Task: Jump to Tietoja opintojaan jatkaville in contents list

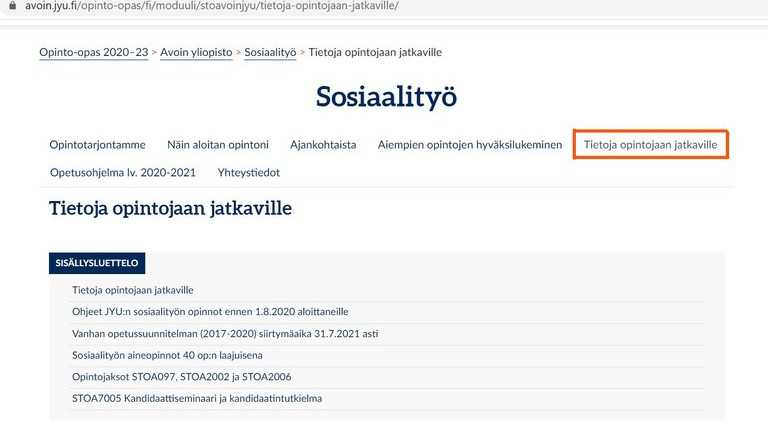Action: tap(132, 290)
